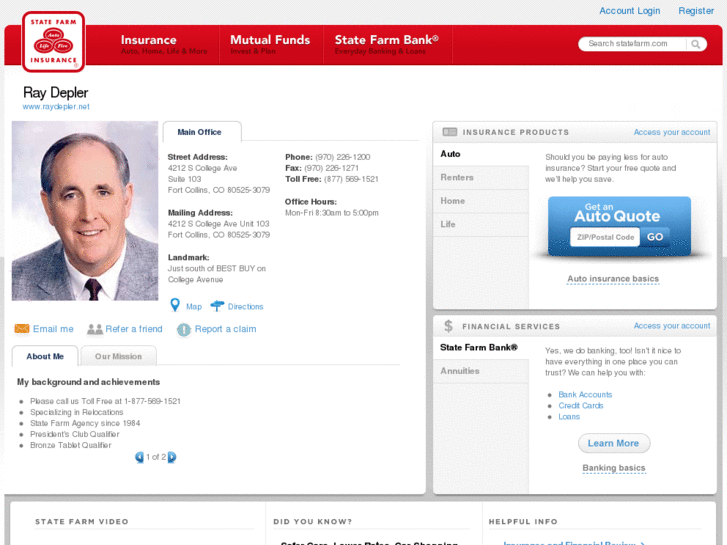The width and height of the screenshot is (727, 545).
Task: Click the office hours Mon-Fri text
Action: (x=332, y=213)
